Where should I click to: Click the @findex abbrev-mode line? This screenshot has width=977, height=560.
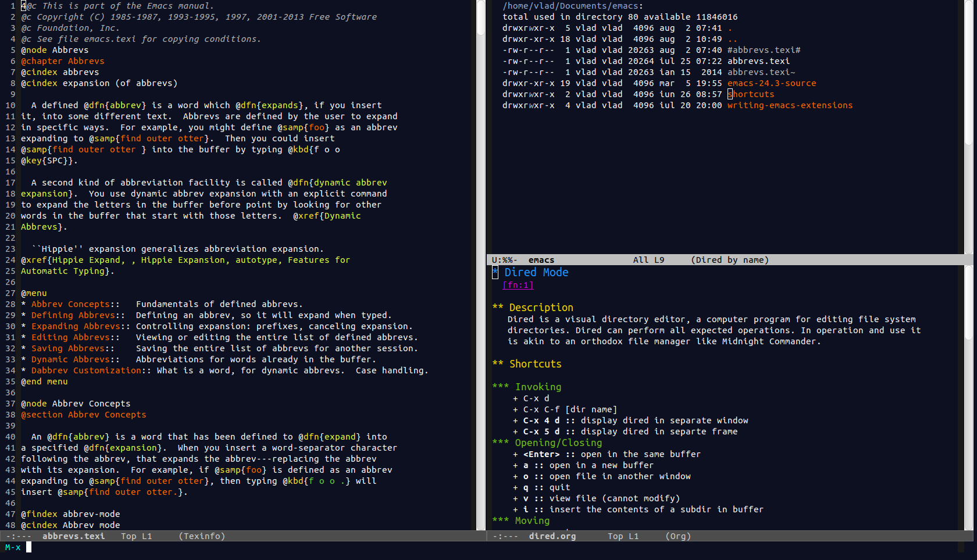pos(70,514)
